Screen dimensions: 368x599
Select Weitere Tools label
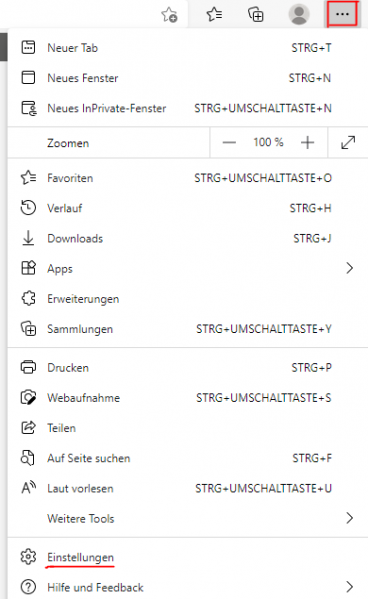pyautogui.click(x=81, y=518)
